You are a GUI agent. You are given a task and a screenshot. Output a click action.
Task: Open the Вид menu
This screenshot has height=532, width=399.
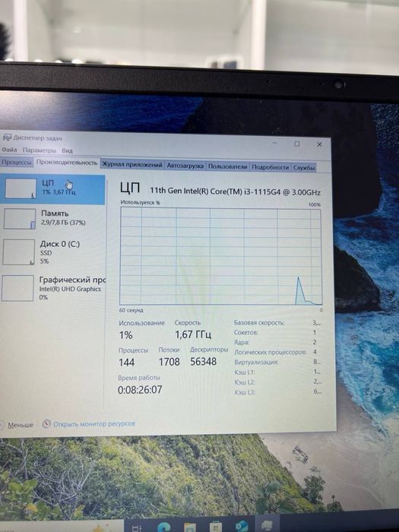pos(67,150)
